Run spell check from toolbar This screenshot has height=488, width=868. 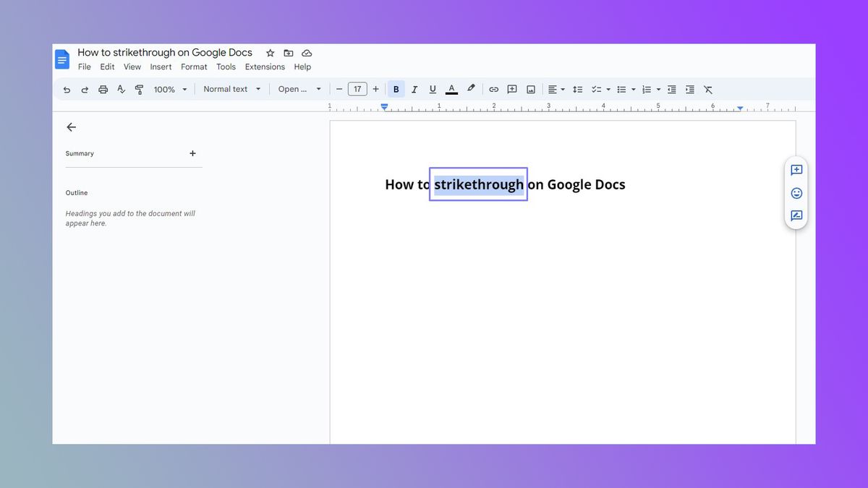121,90
